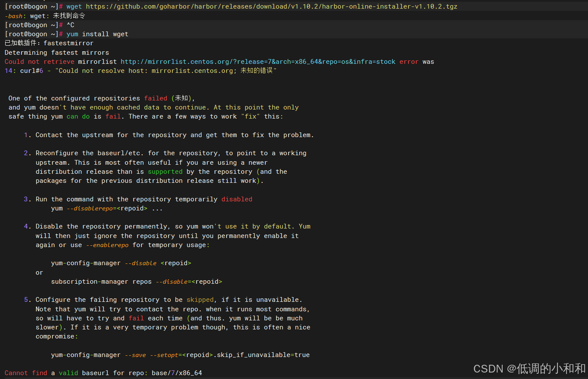Click item 4 'Disable the repository permanently' line

click(167, 226)
